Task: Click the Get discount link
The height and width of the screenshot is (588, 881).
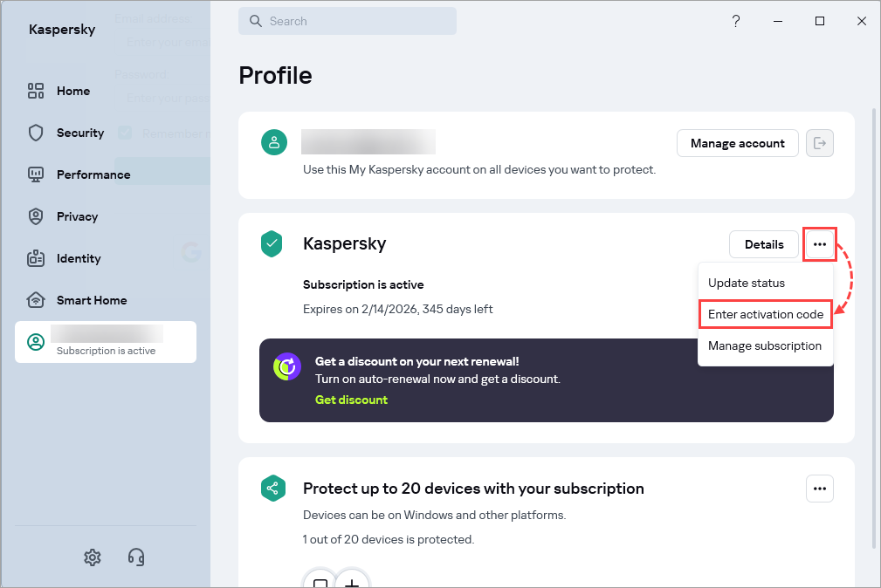Action: (x=351, y=400)
